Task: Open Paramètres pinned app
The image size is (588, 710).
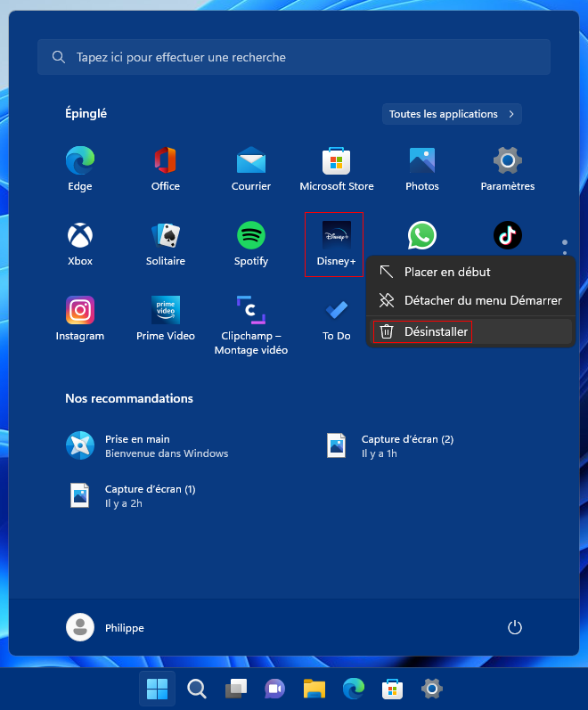Action: click(507, 168)
